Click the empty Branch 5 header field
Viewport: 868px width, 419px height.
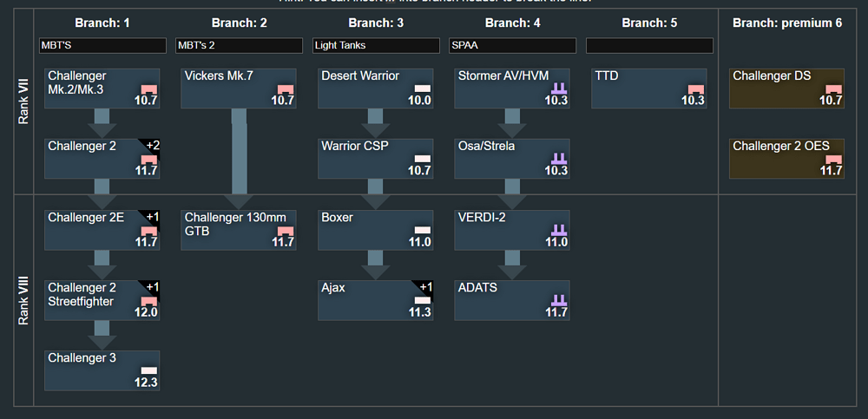click(x=649, y=45)
